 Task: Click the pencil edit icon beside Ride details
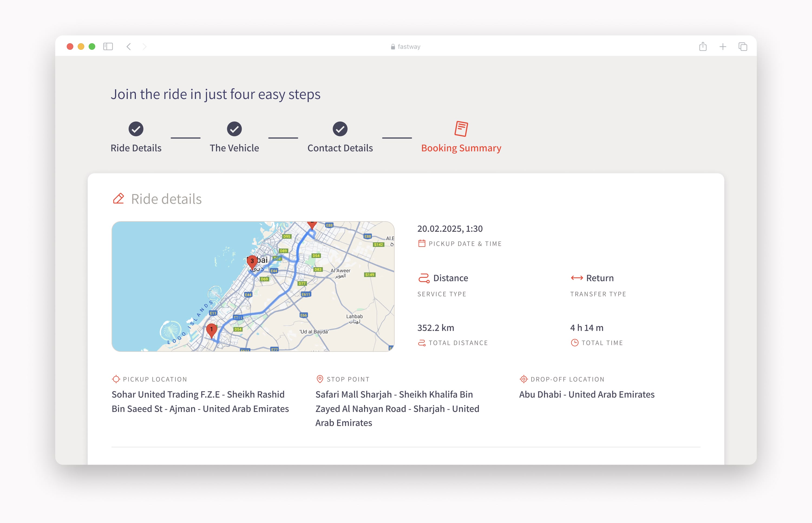coord(118,199)
